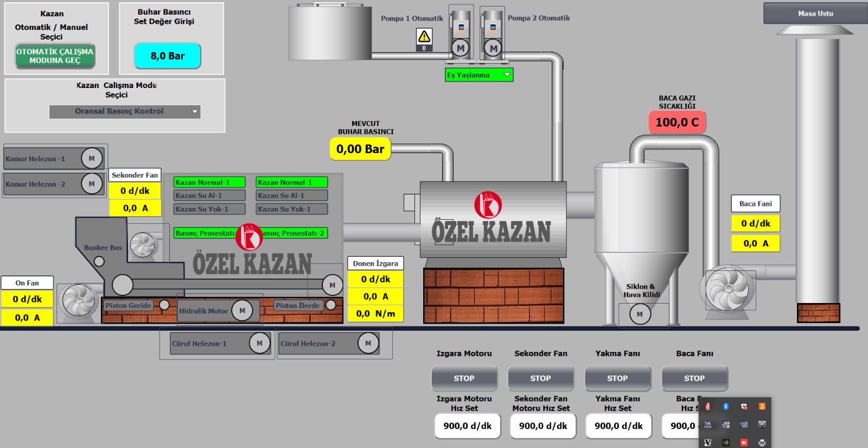Click the Komur Helezon -1 motor symbol
Image resolution: width=868 pixels, height=448 pixels.
(x=92, y=159)
